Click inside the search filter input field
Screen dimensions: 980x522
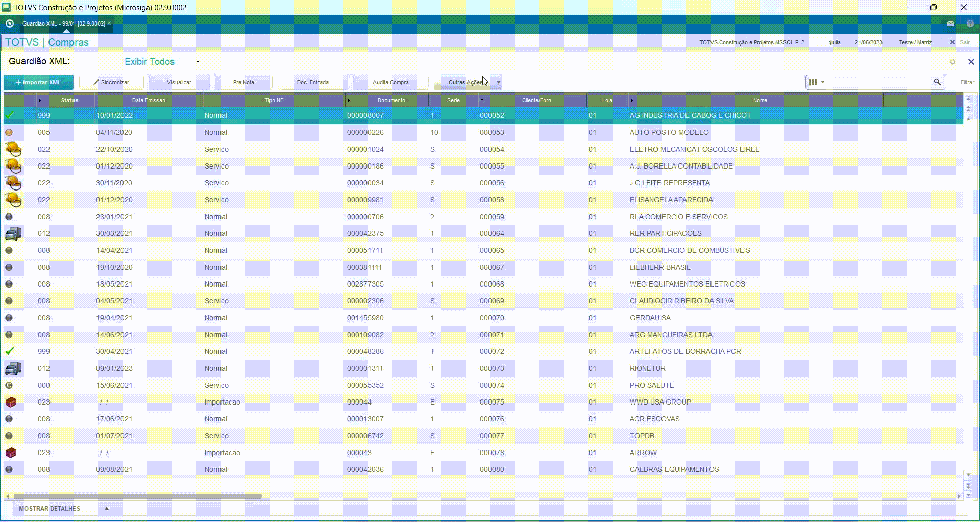(x=879, y=82)
